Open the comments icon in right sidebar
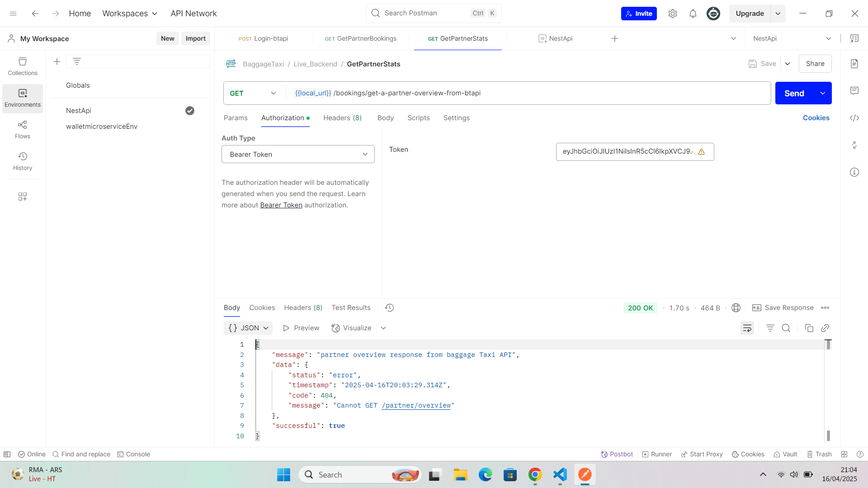This screenshot has width=868, height=488. pos(854,91)
